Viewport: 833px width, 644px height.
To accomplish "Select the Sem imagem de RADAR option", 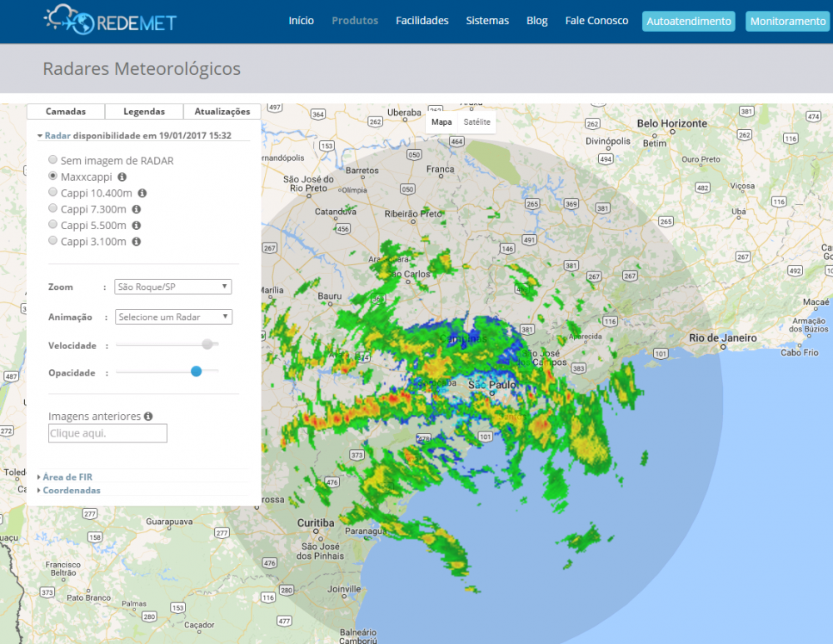I will (52, 160).
